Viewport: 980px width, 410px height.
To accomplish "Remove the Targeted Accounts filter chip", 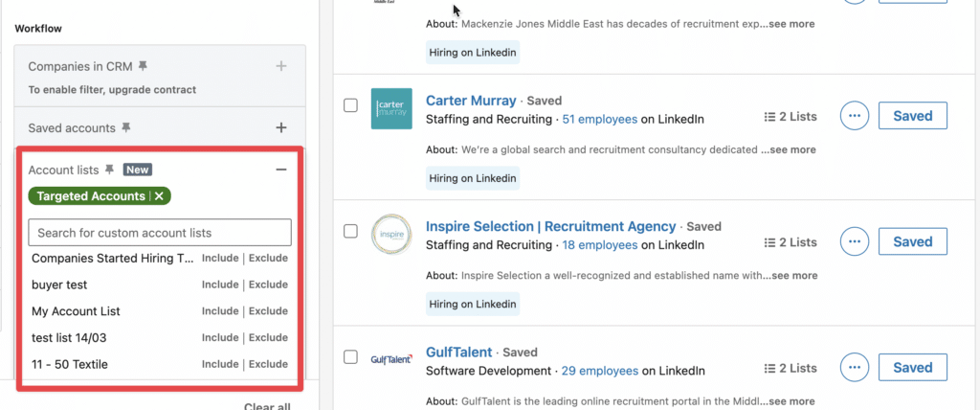I will coord(160,196).
